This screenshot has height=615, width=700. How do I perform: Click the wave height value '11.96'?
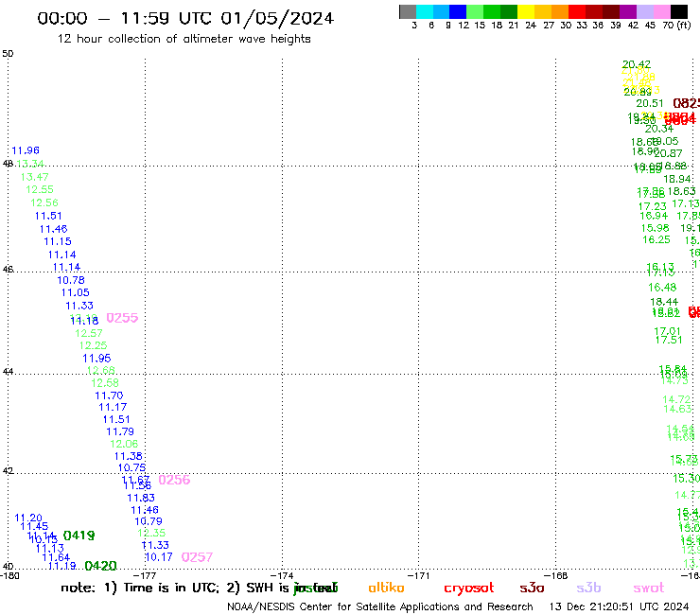[x=26, y=150]
